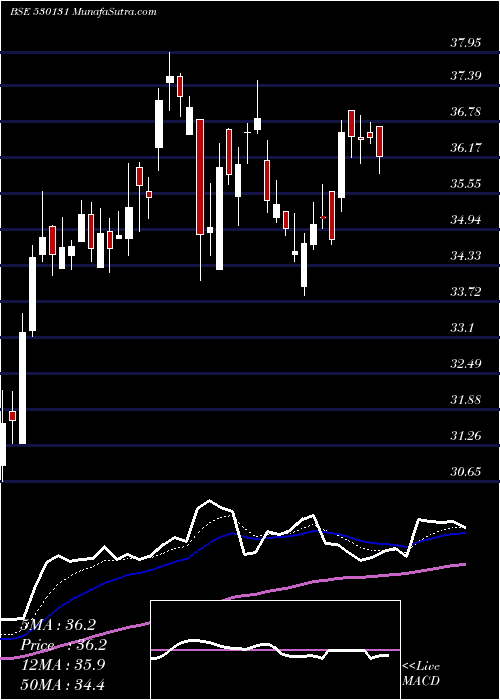Click the 34.94 price axis label
Image resolution: width=500 pixels, height=700 pixels.
[x=465, y=220]
